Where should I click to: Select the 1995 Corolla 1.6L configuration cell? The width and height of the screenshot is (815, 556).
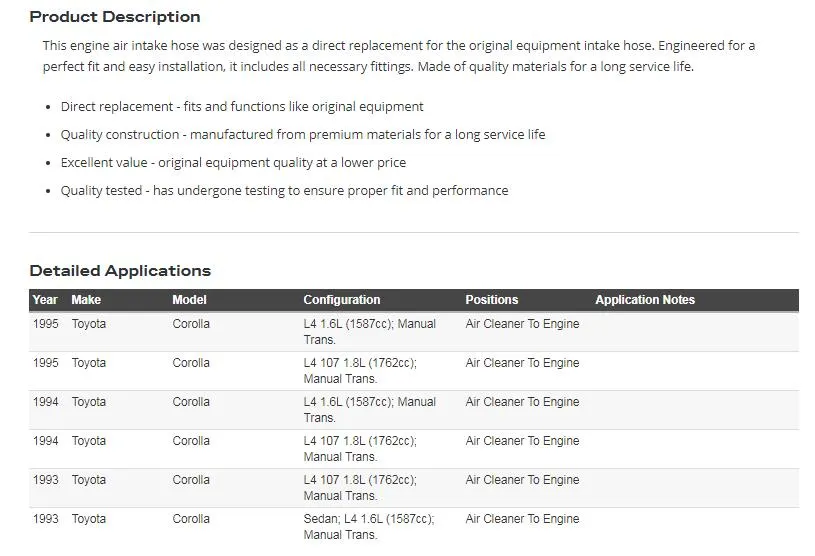[x=369, y=332]
